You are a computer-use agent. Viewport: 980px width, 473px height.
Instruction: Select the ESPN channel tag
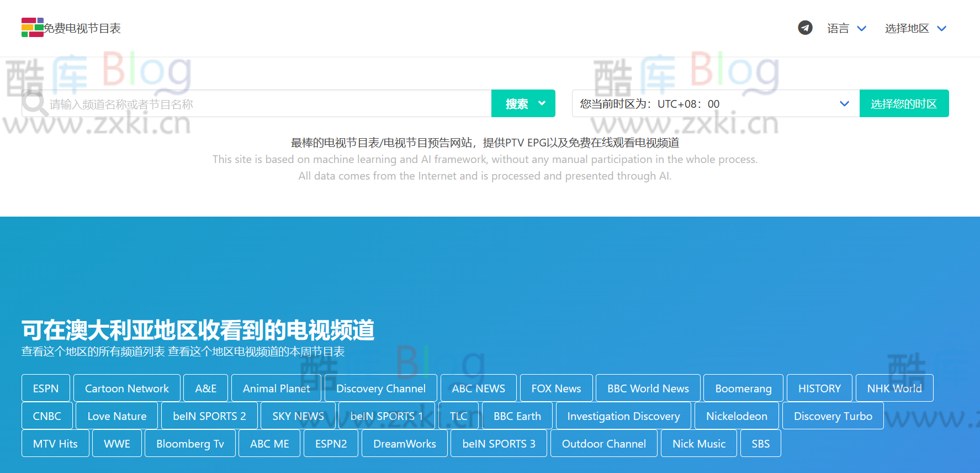46,388
